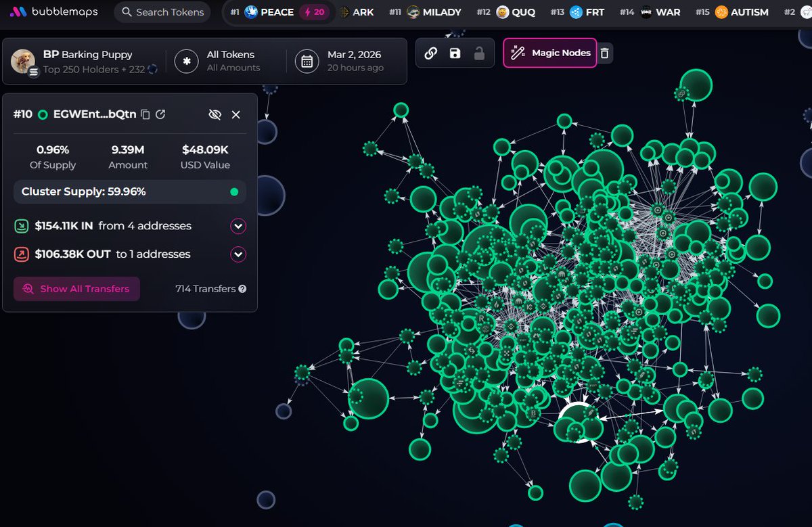Click the Search Tokens field
The height and width of the screenshot is (527, 812).
(162, 12)
